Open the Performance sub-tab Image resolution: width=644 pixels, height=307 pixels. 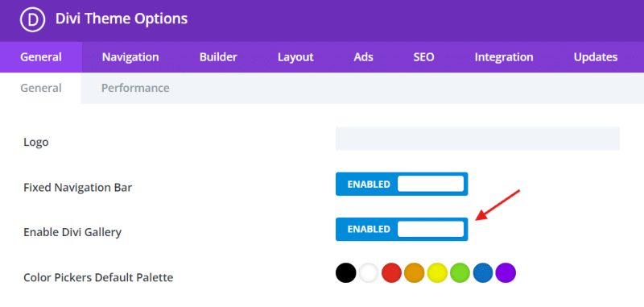(x=135, y=88)
